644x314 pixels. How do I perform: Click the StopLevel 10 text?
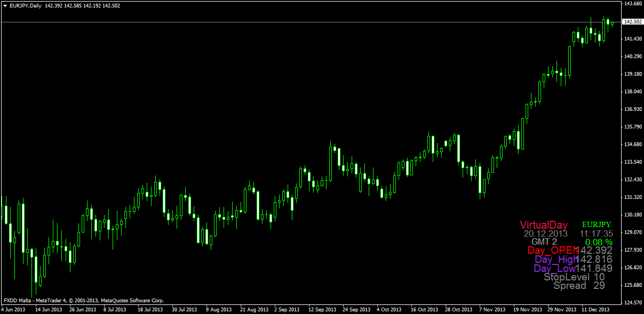(x=574, y=277)
